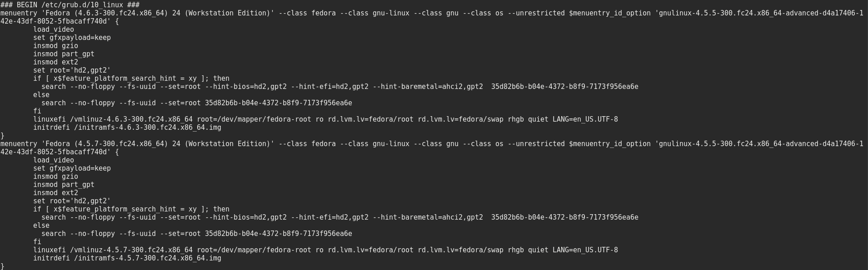
Task: Click the second 'fi' keyword
Action: [37, 242]
